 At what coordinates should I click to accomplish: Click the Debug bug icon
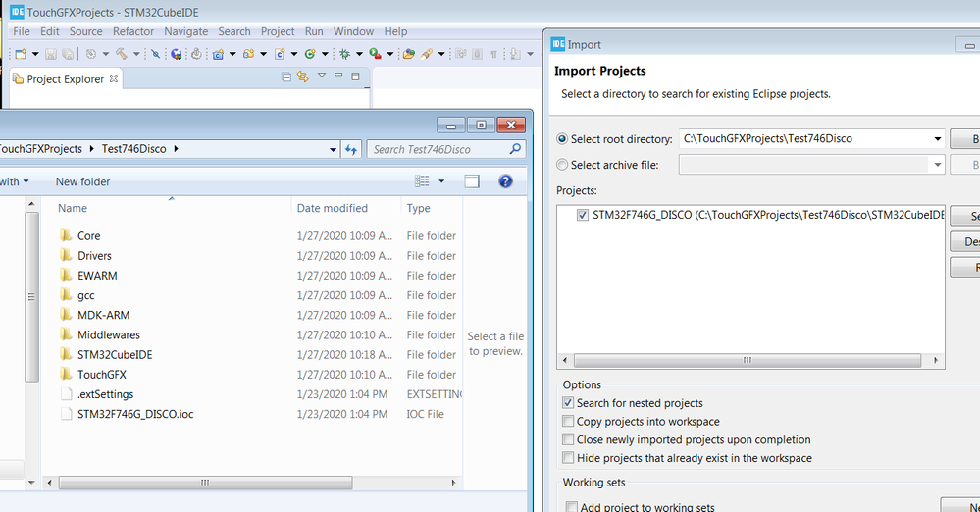344,54
